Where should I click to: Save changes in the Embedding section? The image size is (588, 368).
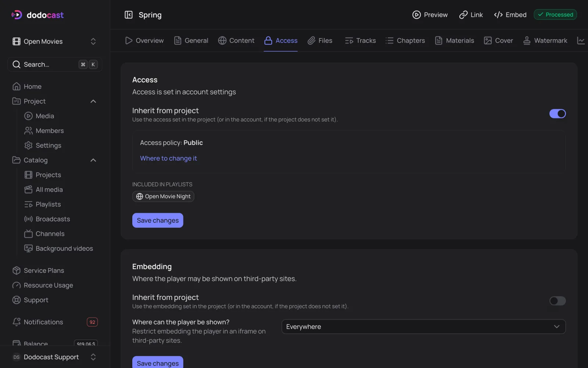[158, 362]
